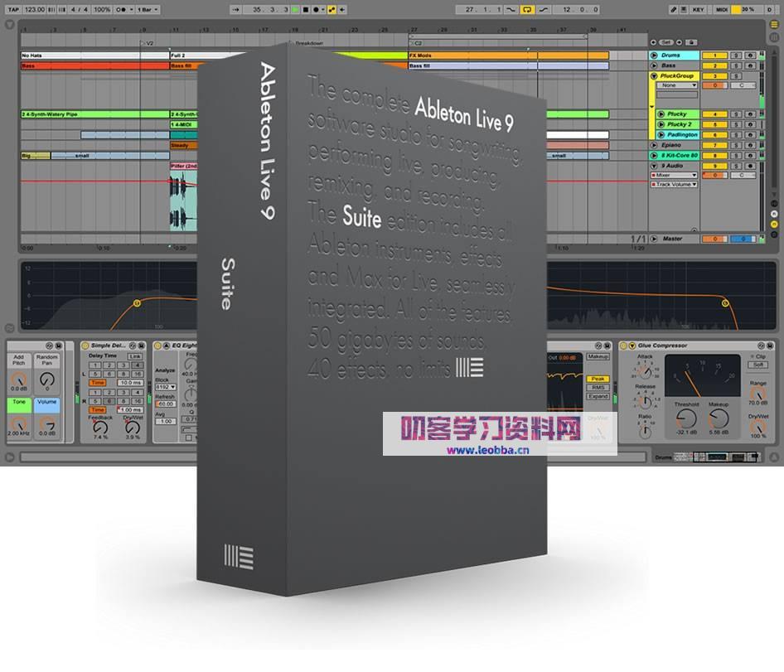Click the blue Master pan field
This screenshot has height=672, width=784.
[x=743, y=239]
